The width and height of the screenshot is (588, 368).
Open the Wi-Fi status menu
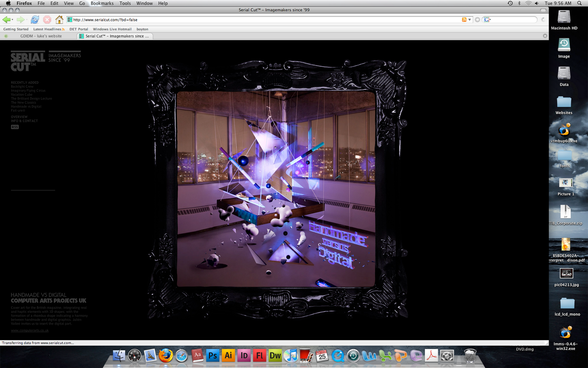click(x=528, y=3)
